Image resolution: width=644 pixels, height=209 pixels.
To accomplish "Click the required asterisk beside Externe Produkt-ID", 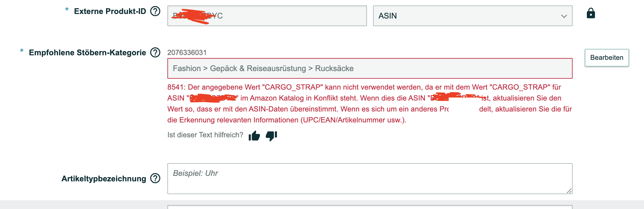I will pyautogui.click(x=67, y=10).
